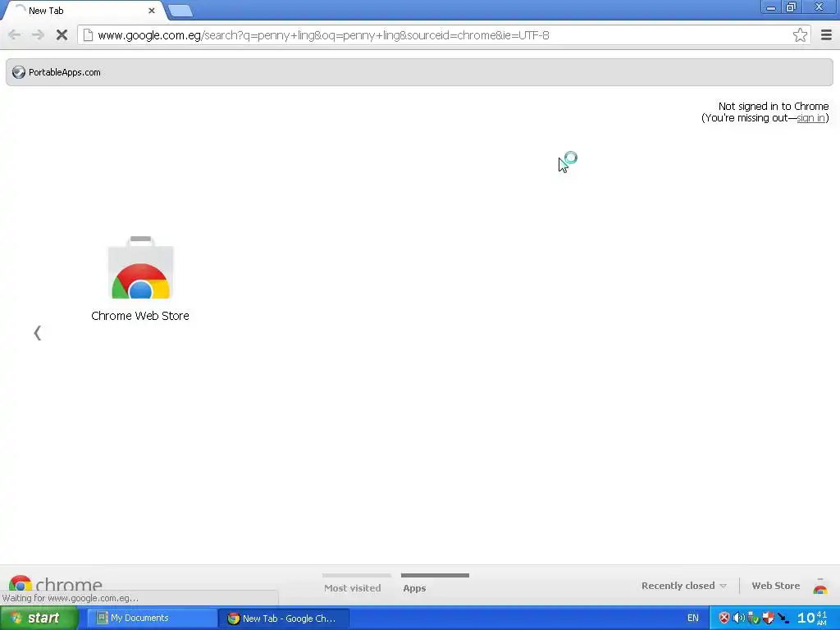Open the Chrome menu (three bars)

click(x=826, y=35)
